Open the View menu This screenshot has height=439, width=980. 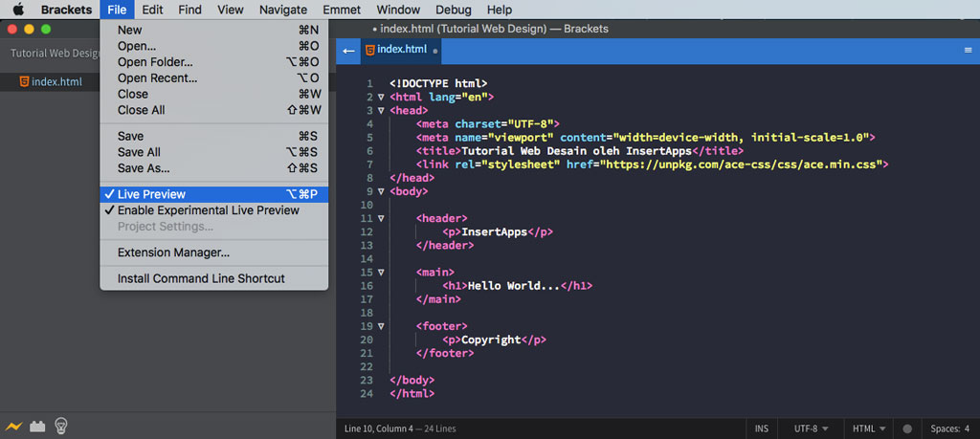tap(231, 10)
